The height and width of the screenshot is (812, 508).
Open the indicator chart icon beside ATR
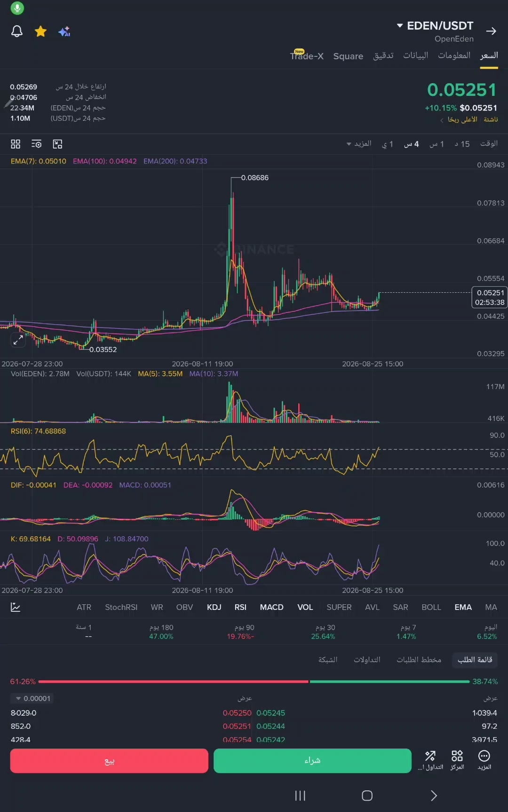[16, 607]
